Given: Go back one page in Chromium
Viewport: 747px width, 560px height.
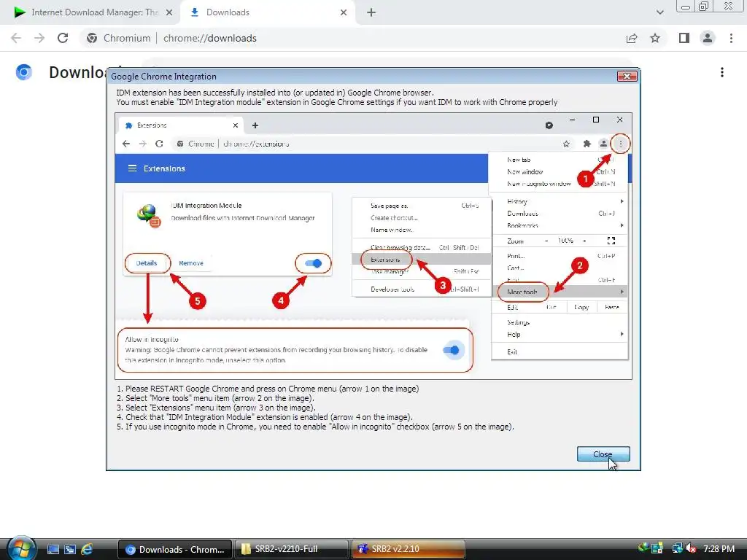Looking at the screenshot, I should (x=16, y=38).
